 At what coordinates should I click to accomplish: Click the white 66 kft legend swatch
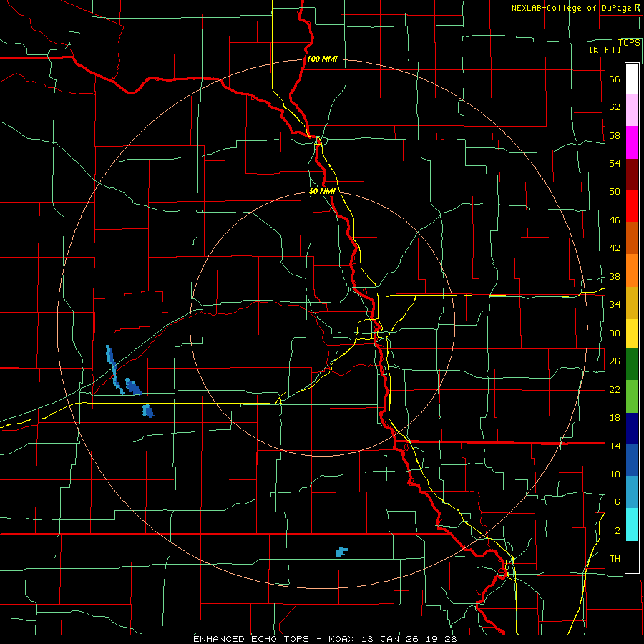pos(632,79)
